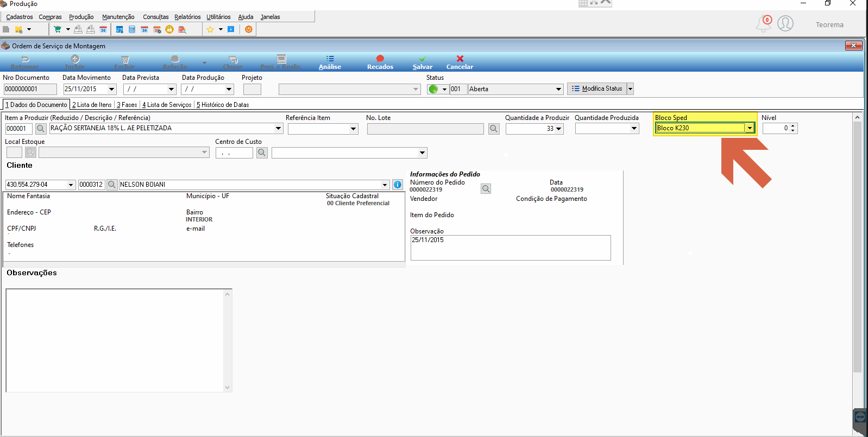Click the Projeto input field
868x437 pixels.
252,89
